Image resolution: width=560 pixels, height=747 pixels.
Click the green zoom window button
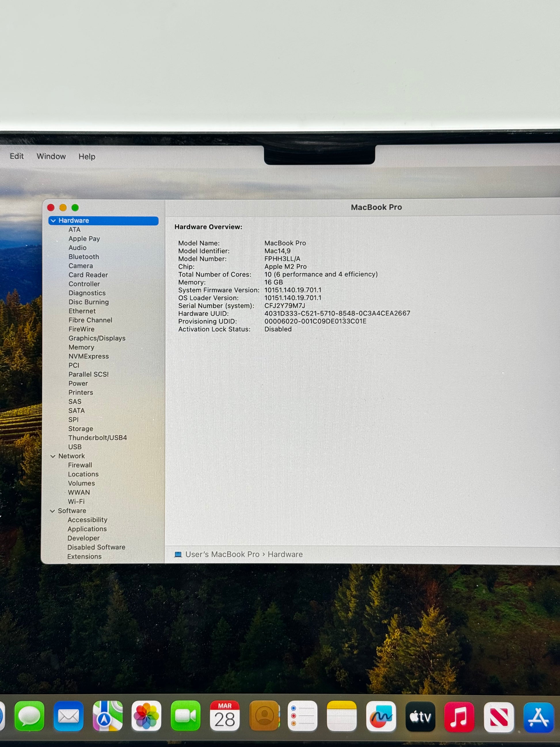(x=75, y=208)
